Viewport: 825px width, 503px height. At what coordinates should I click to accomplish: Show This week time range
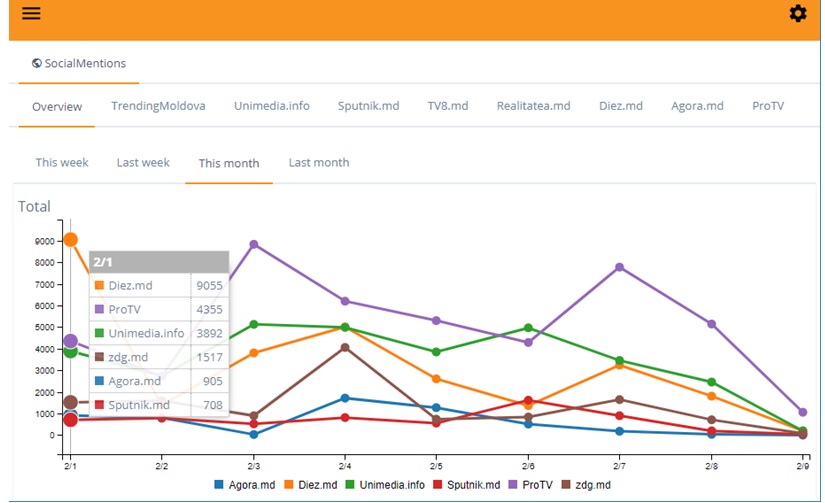[62, 163]
